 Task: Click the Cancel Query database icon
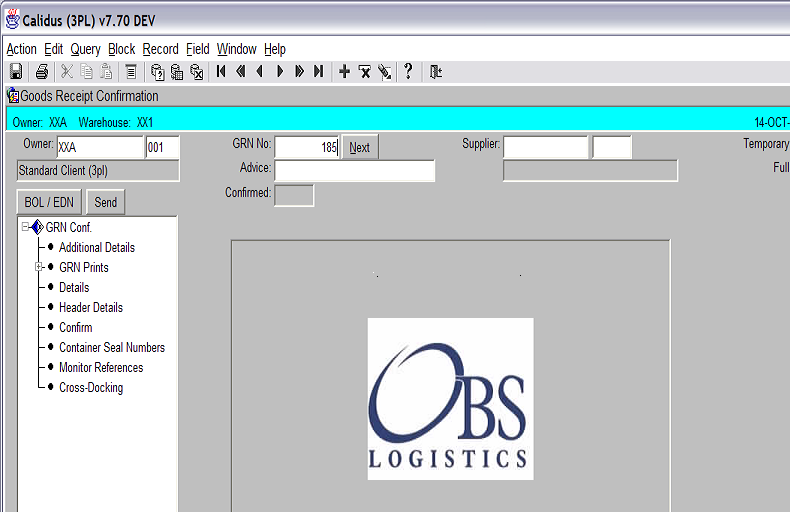click(x=196, y=72)
